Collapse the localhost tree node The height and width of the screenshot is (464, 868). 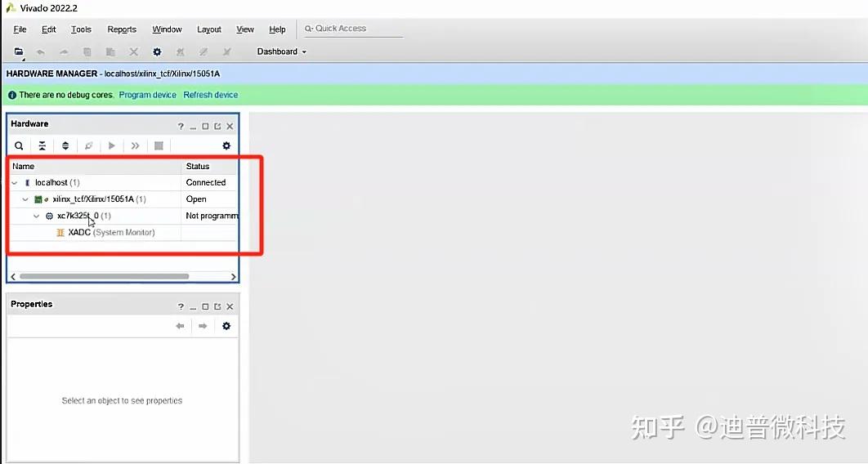15,183
